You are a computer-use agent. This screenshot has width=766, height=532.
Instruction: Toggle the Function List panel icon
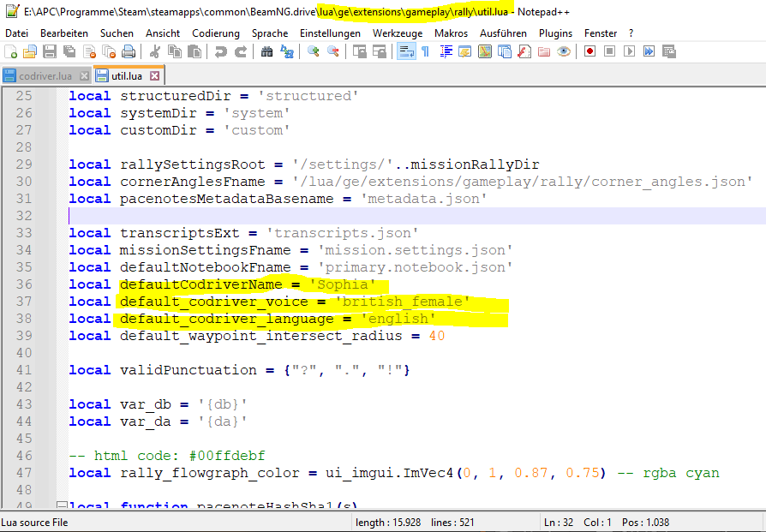pos(524,51)
